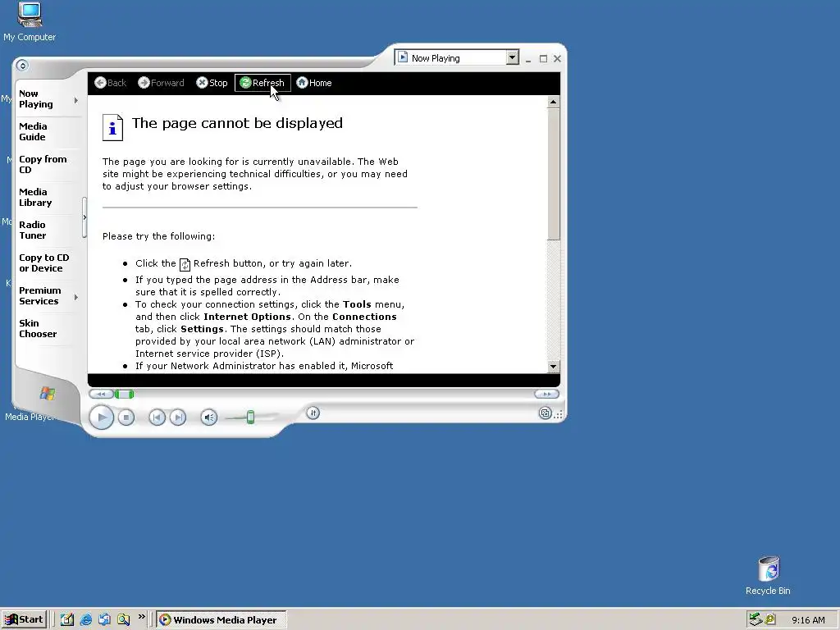Go to Home in the media guide bar
The width and height of the screenshot is (840, 630).
[314, 83]
